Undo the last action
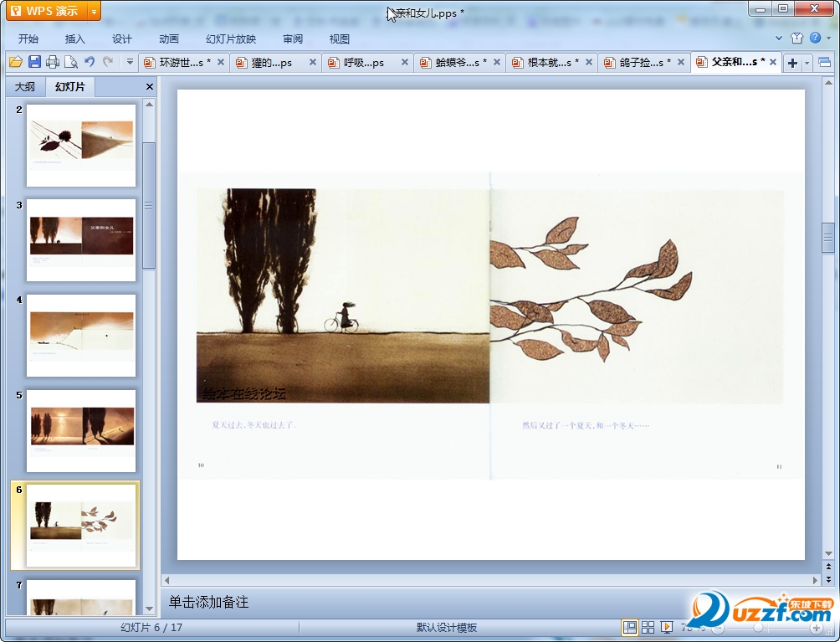Viewport: 840px width, 642px height. click(x=90, y=62)
